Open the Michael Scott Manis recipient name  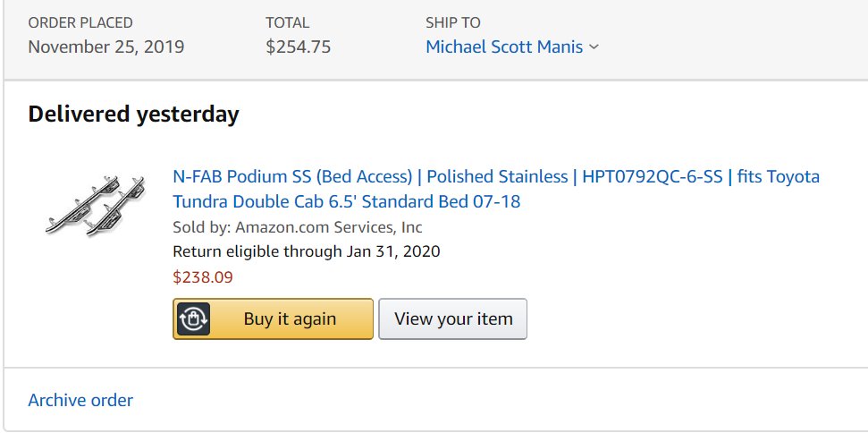coord(504,47)
